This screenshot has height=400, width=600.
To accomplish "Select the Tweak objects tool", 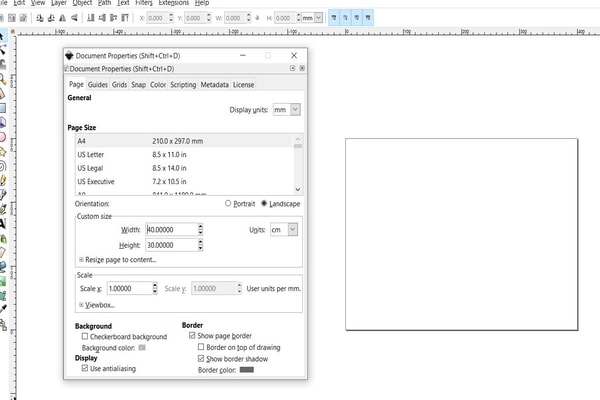I will [2, 64].
